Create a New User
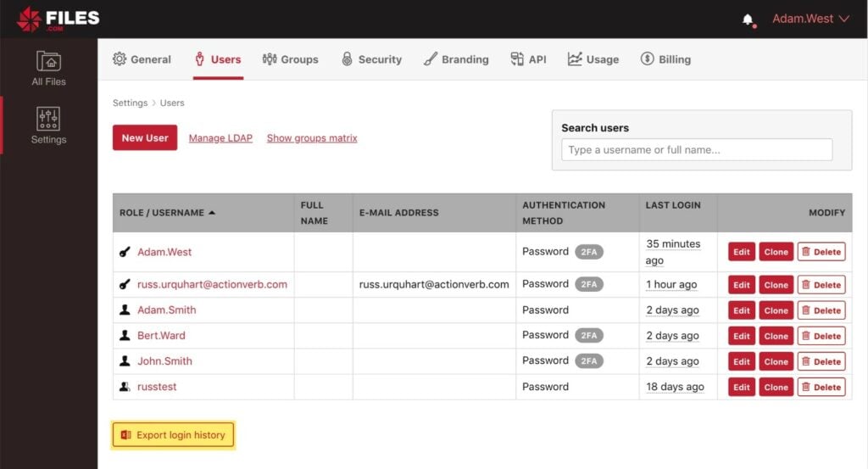 145,138
